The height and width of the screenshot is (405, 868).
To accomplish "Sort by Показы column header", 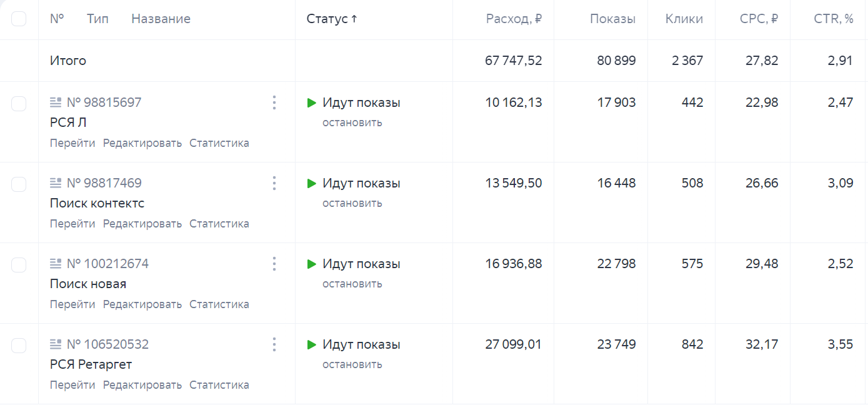I will click(612, 19).
